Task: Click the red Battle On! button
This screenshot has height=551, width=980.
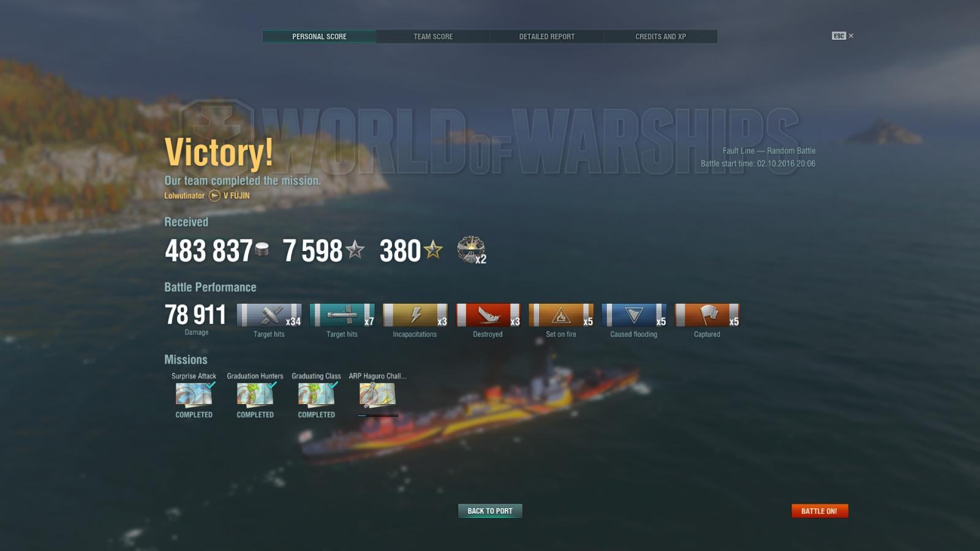Action: tap(820, 511)
